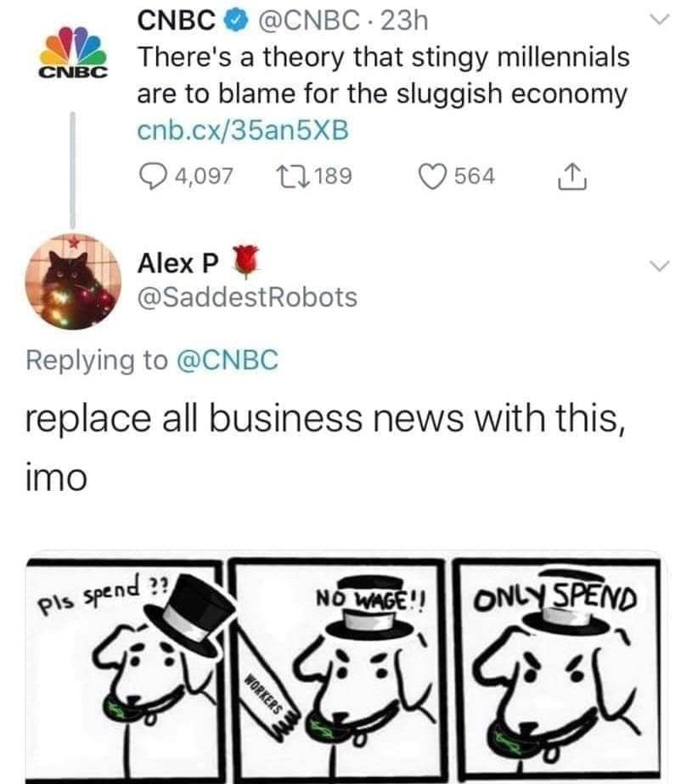Expand the CNBC tweet options chevron
The height and width of the screenshot is (784, 698).
659,20
